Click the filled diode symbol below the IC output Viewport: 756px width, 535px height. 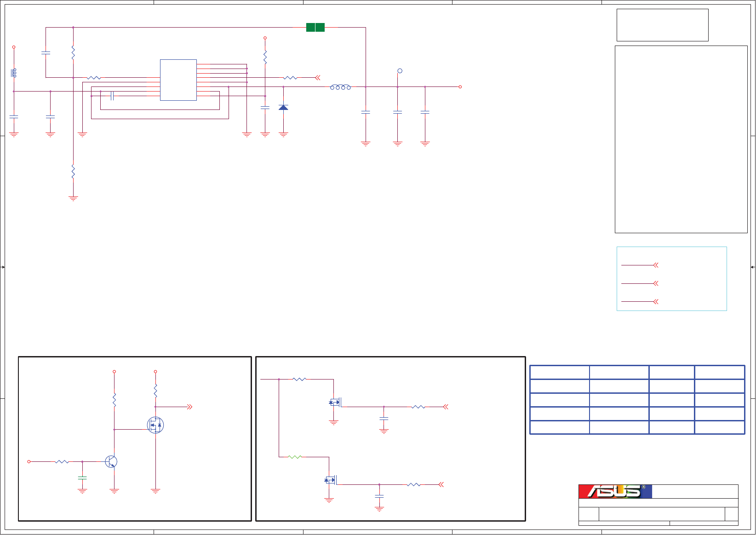point(283,107)
